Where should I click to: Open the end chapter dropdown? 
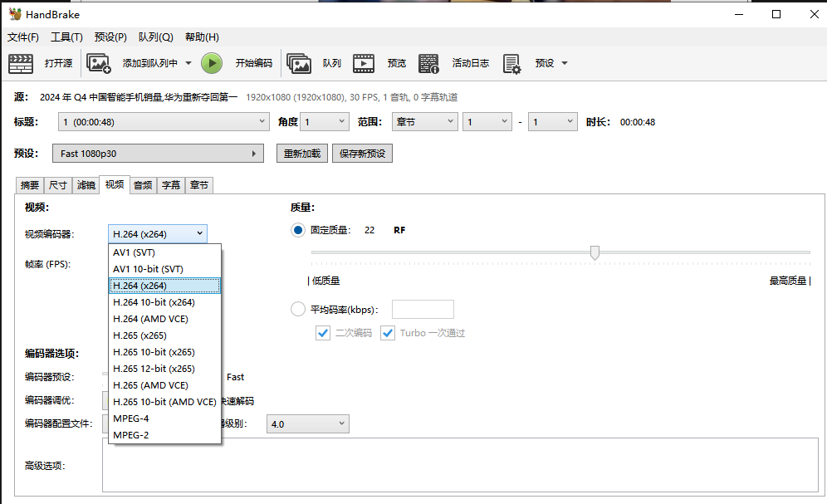coord(552,122)
